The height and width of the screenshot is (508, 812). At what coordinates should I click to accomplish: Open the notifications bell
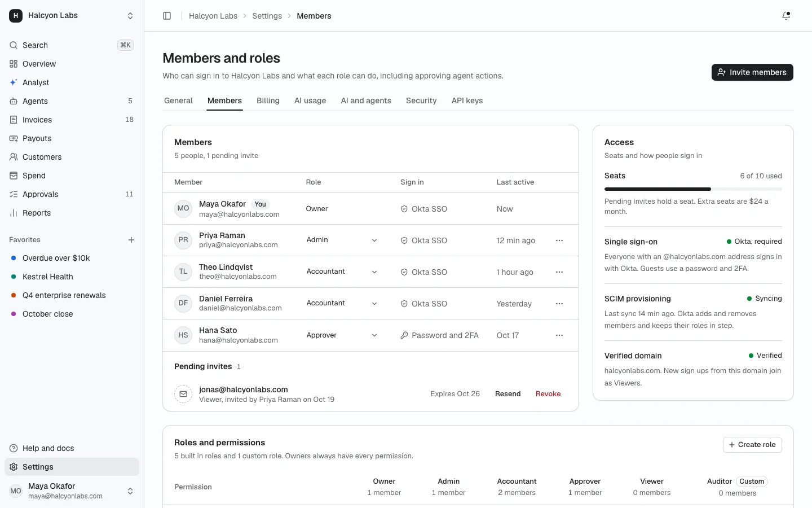786,16
